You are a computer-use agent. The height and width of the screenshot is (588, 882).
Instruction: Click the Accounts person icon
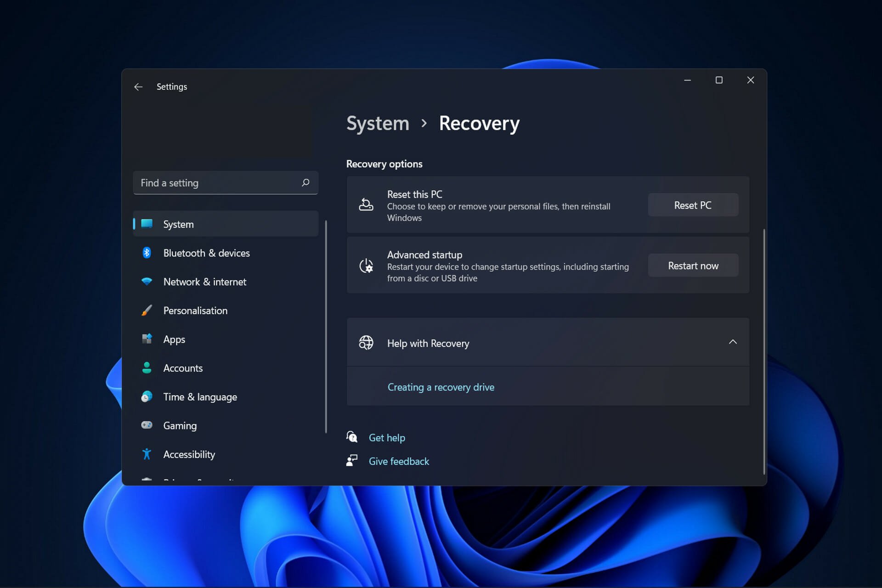pos(147,368)
